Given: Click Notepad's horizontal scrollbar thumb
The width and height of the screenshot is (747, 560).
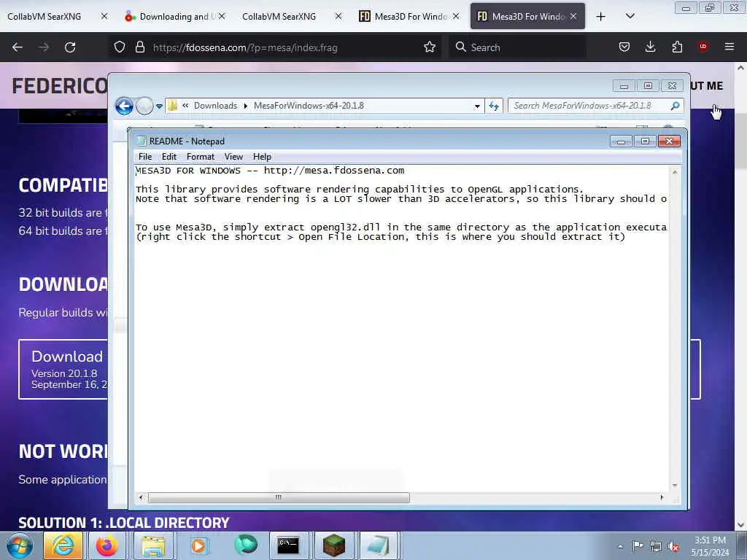Looking at the screenshot, I should point(279,497).
